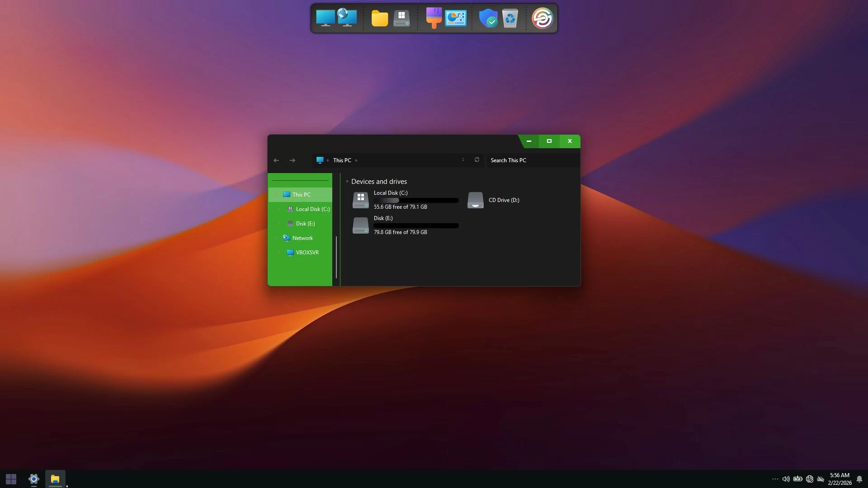Image resolution: width=868 pixels, height=488 pixels.
Task: Open Recycle Bin in dock
Action: tap(510, 19)
